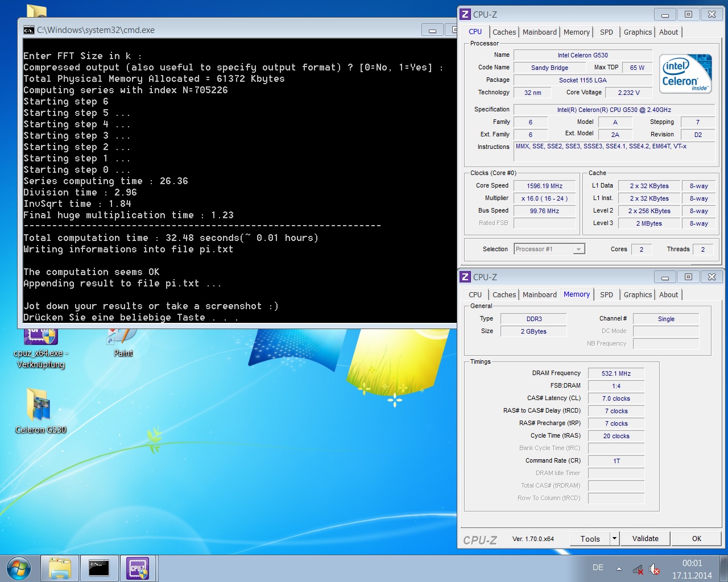Image resolution: width=728 pixels, height=582 pixels.
Task: Click the OK button in CPU-Z
Action: tap(697, 539)
